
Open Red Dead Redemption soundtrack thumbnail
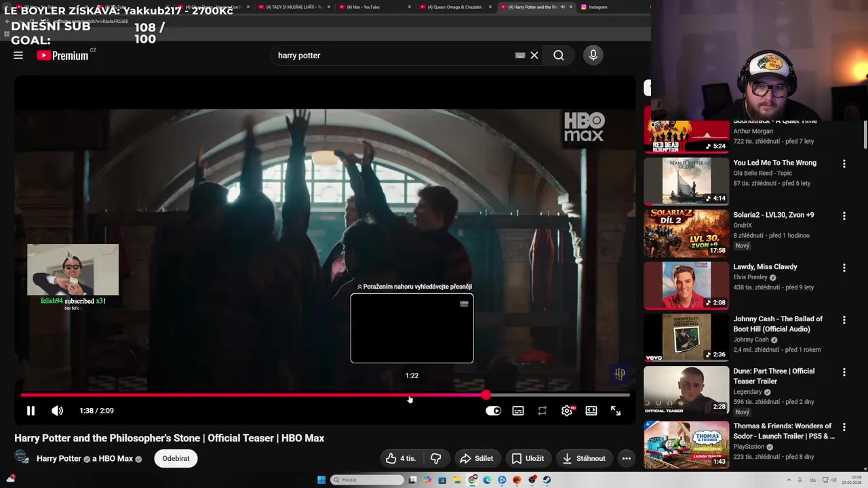[x=686, y=136]
